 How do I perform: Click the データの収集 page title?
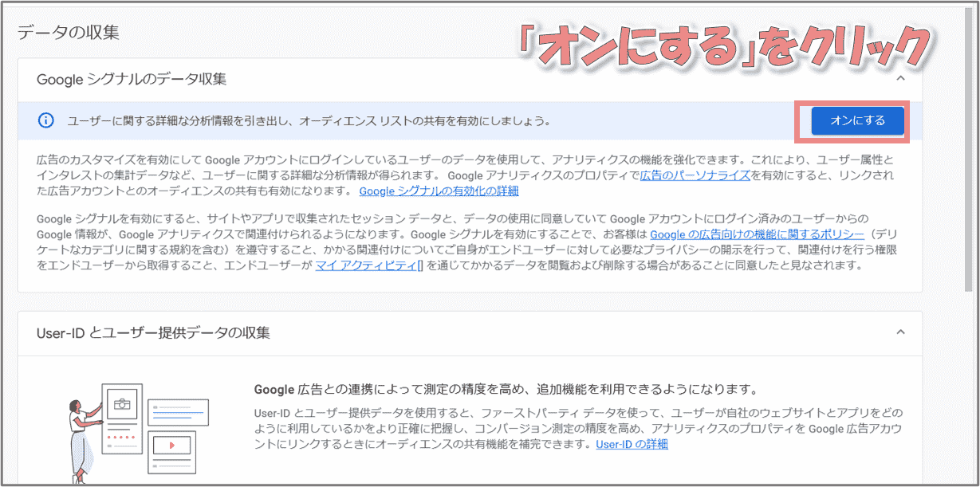(x=68, y=33)
